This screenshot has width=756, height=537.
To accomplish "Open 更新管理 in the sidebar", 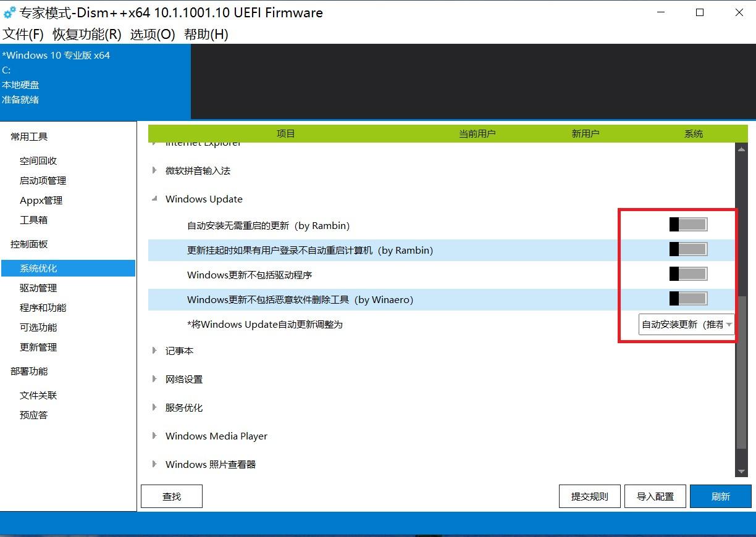I will click(38, 347).
